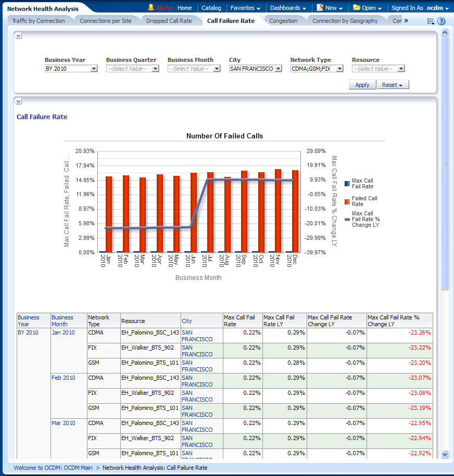Click the Reset button
This screenshot has width=454, height=476.
393,85
